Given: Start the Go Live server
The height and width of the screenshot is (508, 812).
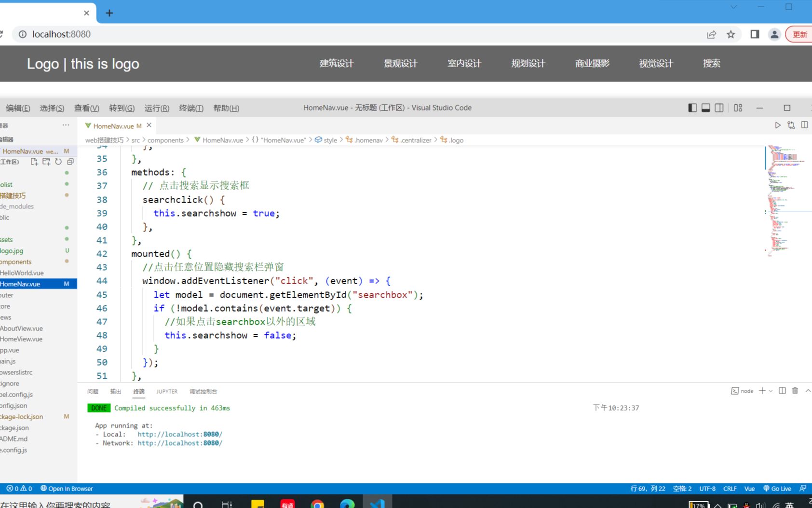Looking at the screenshot, I should (x=777, y=489).
